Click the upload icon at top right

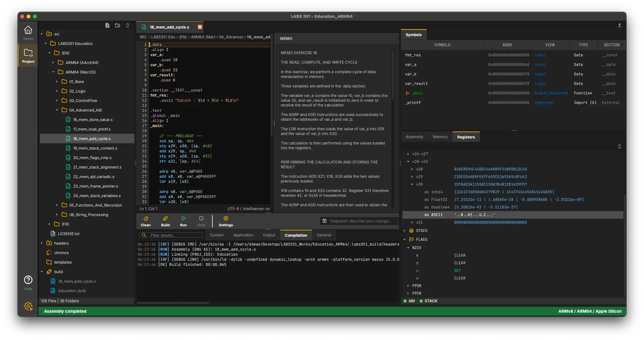coord(620,25)
